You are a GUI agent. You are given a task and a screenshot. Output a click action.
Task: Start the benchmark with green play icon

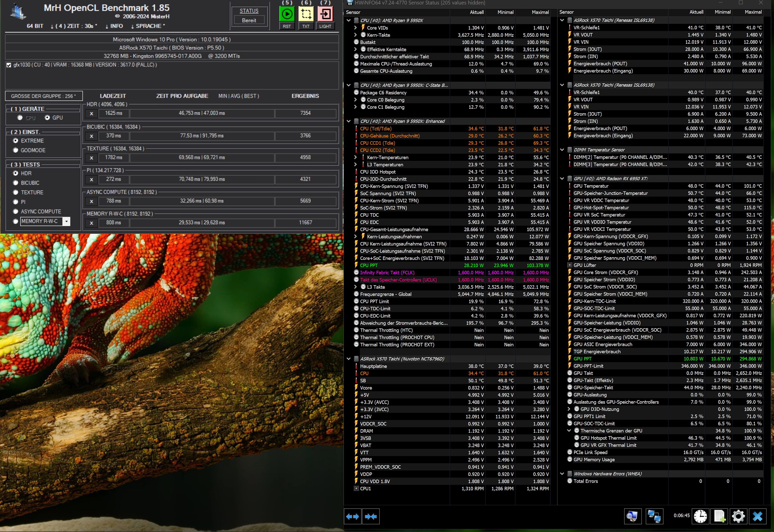286,14
